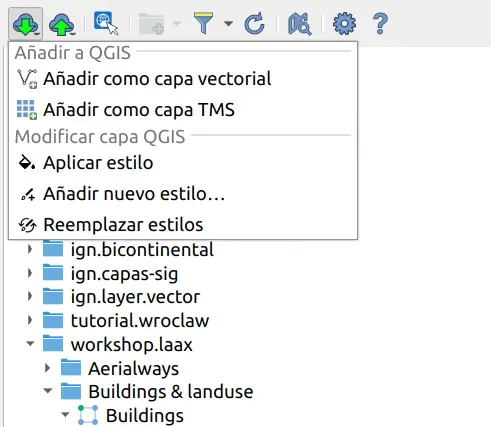The height and width of the screenshot is (427, 491).
Task: Select Añadir nuevo estilo… entry
Action: tap(183, 194)
